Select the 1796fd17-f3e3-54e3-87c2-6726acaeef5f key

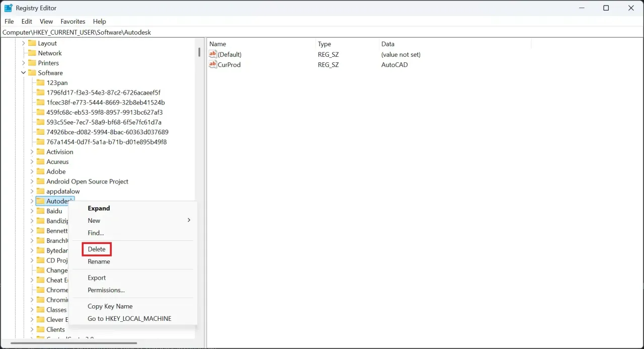[103, 93]
